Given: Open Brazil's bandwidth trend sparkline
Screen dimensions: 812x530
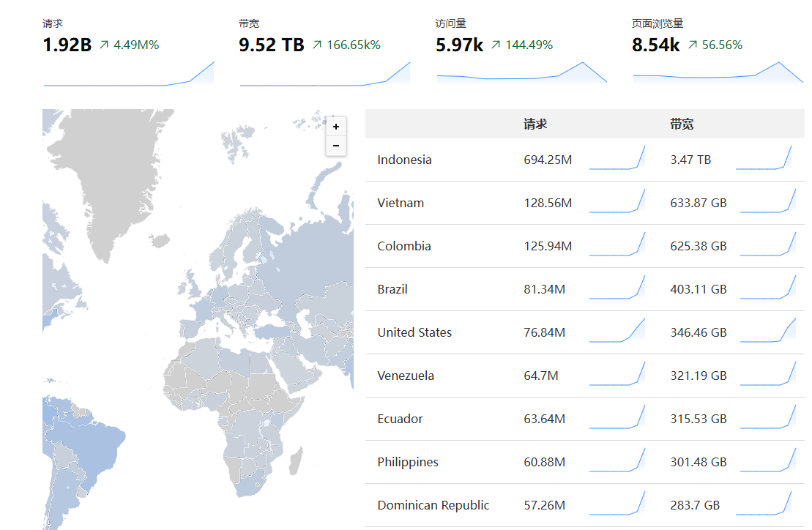Looking at the screenshot, I should (x=767, y=288).
